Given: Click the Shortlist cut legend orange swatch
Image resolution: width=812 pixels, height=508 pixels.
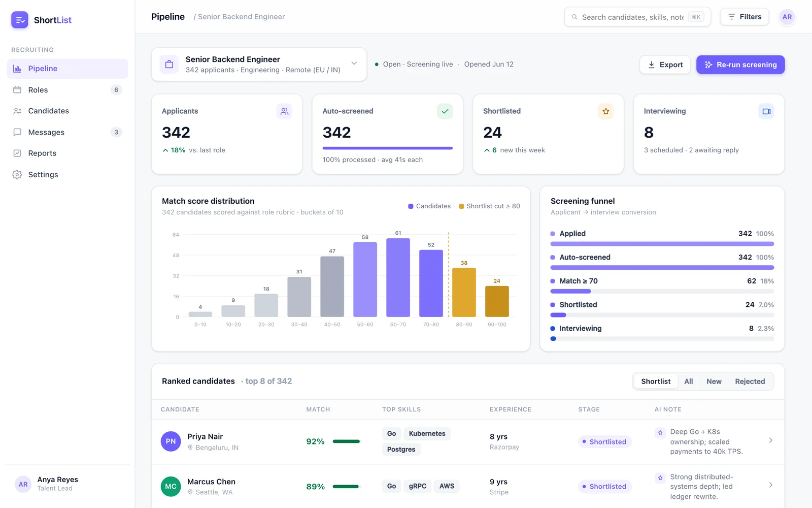Looking at the screenshot, I should click(x=461, y=206).
